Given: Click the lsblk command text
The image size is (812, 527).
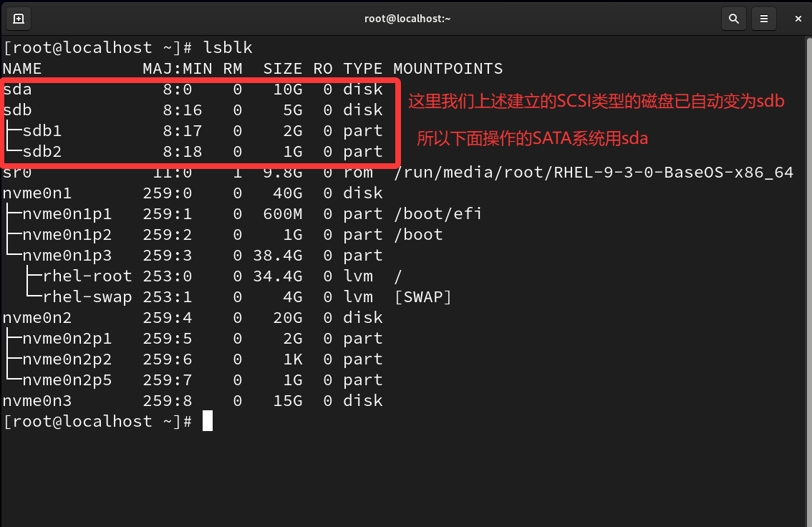Looking at the screenshot, I should point(227,48).
